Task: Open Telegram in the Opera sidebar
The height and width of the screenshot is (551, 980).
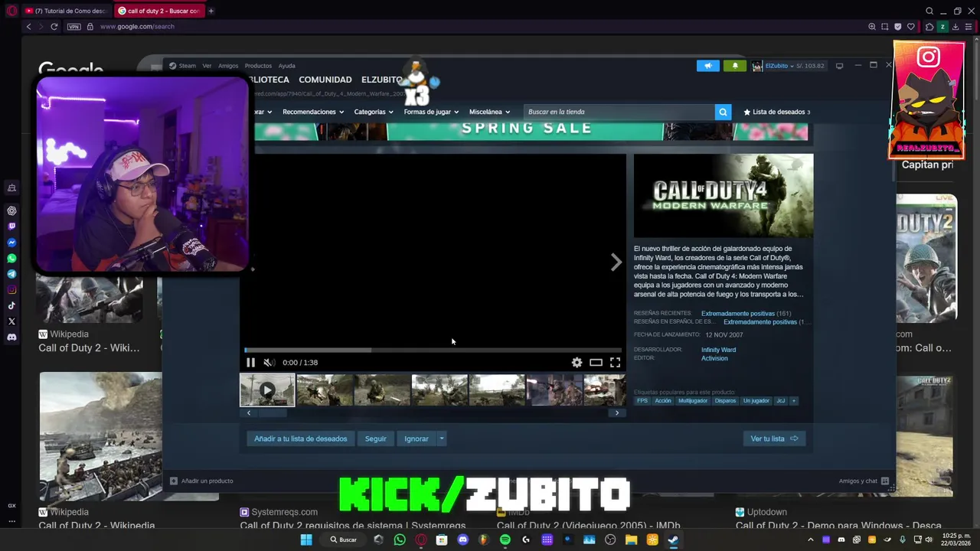Action: click(x=11, y=274)
